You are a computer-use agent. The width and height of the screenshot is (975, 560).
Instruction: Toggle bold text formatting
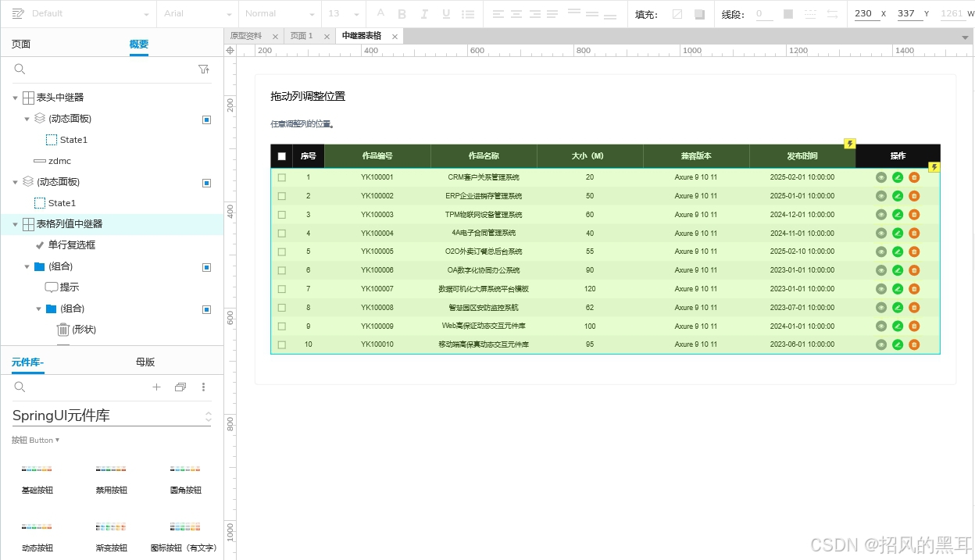pyautogui.click(x=402, y=14)
